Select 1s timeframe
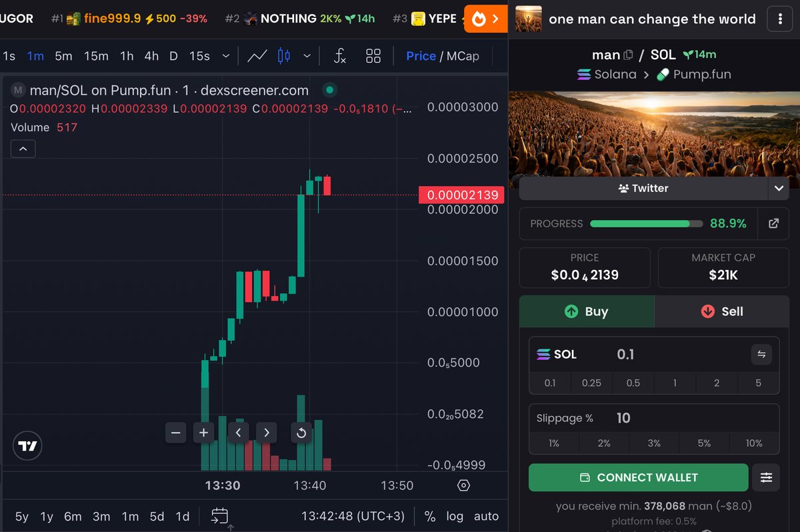The width and height of the screenshot is (800, 532). coord(9,56)
